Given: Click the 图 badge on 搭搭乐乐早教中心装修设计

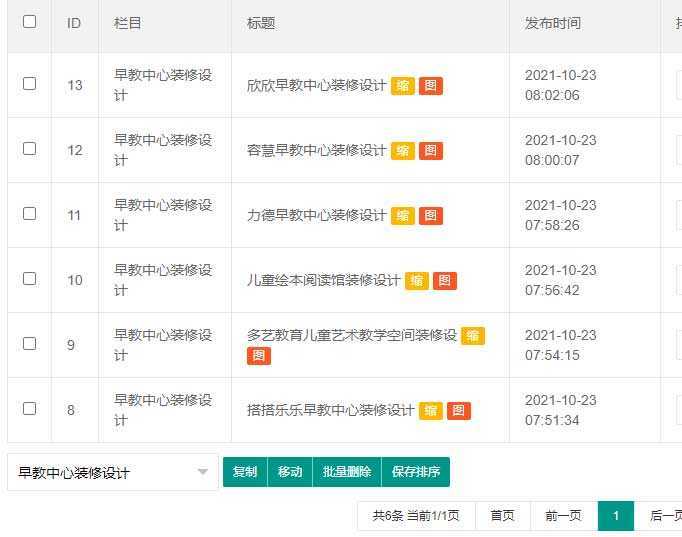Looking at the screenshot, I should click(x=458, y=411).
